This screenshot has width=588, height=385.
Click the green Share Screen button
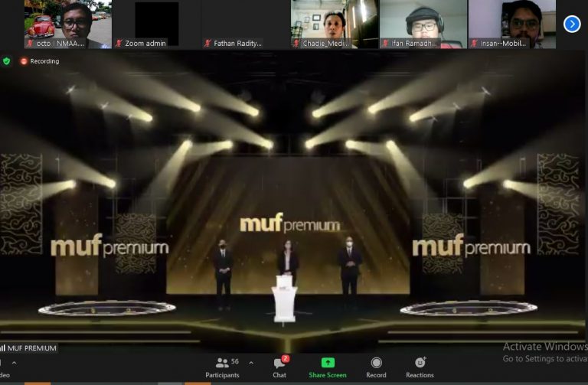[328, 367]
